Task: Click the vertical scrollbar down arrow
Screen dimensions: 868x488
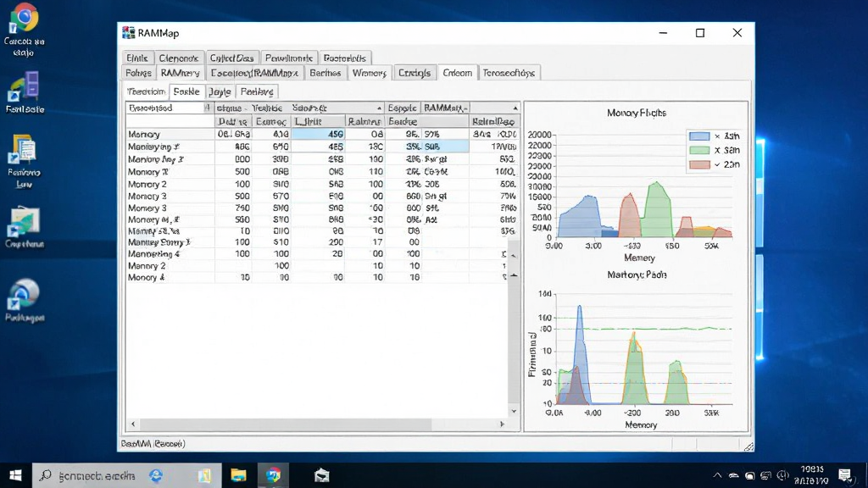Action: tap(514, 411)
